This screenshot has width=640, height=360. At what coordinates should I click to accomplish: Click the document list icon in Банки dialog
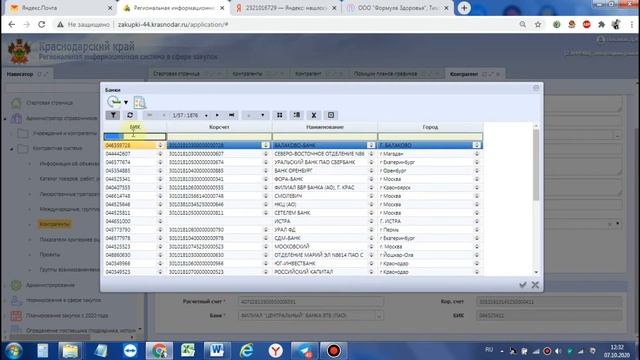click(140, 102)
